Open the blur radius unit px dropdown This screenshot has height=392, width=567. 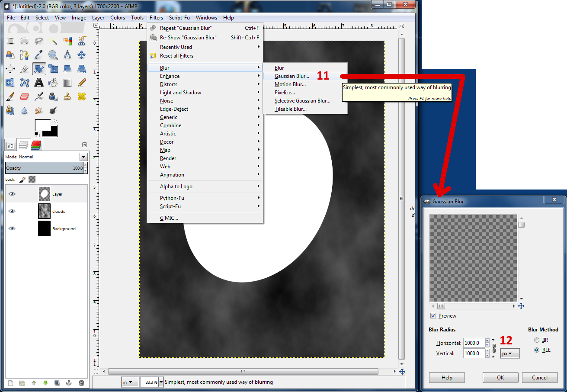click(509, 353)
